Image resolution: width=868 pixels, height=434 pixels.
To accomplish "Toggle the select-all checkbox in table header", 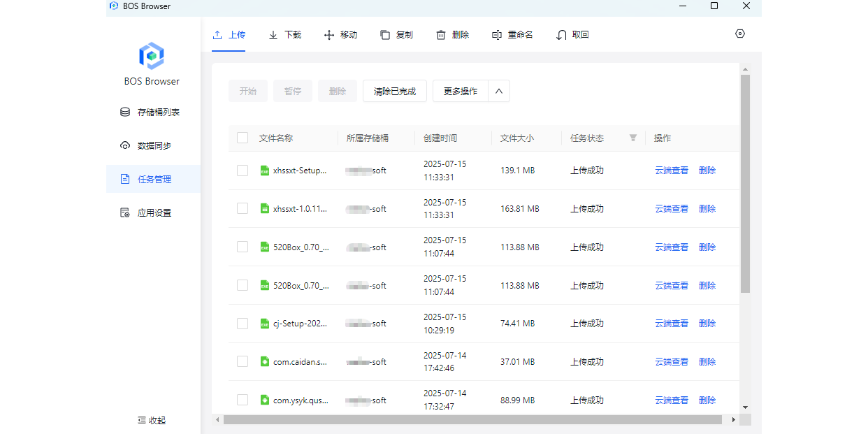I will [x=243, y=138].
